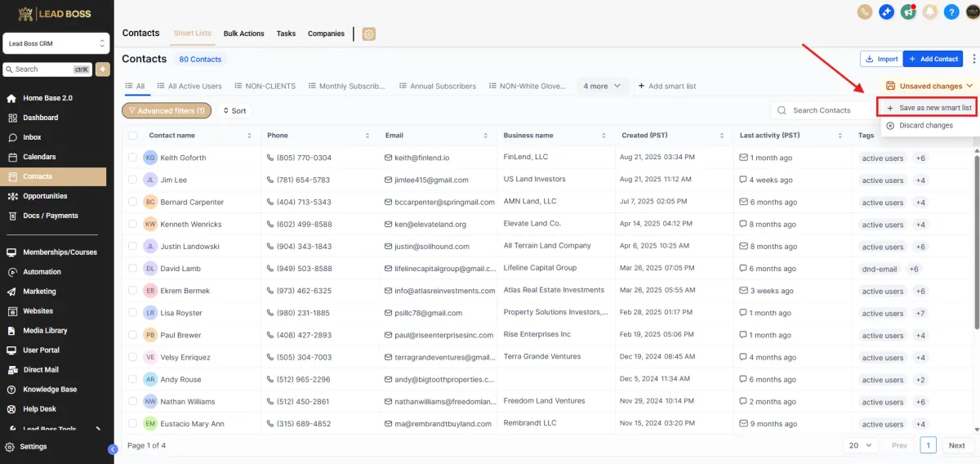Image resolution: width=980 pixels, height=464 pixels.
Task: Click the blue help question mark icon
Action: [x=951, y=11]
